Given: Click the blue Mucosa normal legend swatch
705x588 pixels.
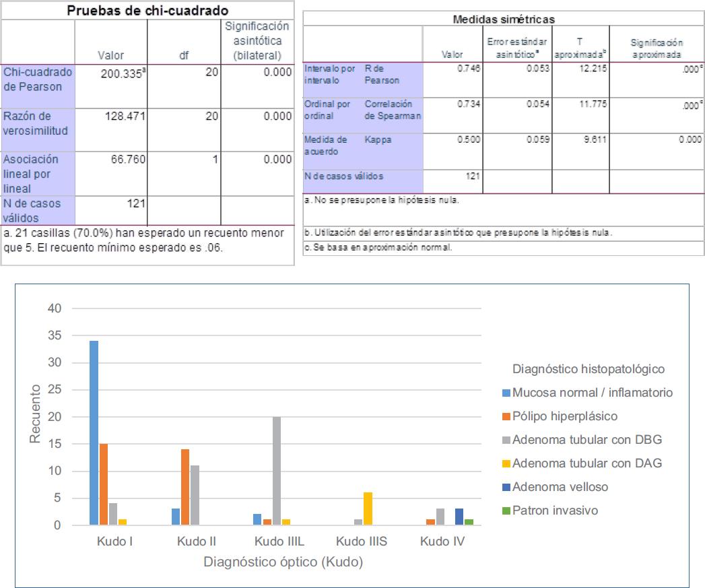Looking at the screenshot, I should click(506, 393).
